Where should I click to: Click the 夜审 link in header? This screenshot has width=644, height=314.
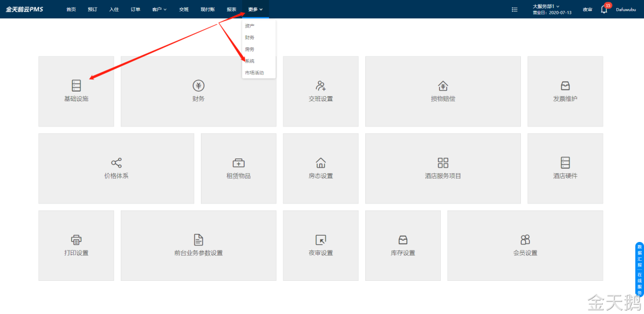(587, 10)
